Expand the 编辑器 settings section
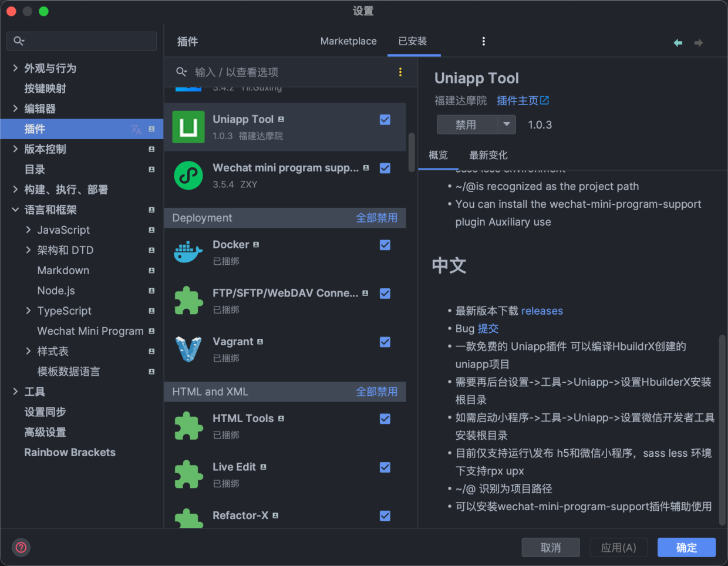The image size is (728, 566). tap(15, 109)
